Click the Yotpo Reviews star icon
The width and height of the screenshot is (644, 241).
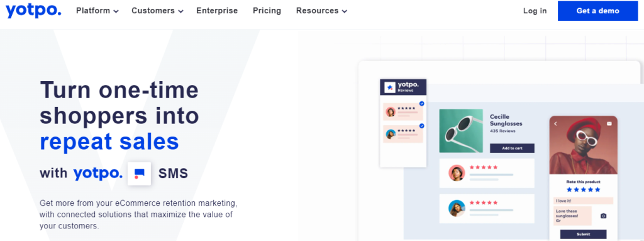click(390, 87)
